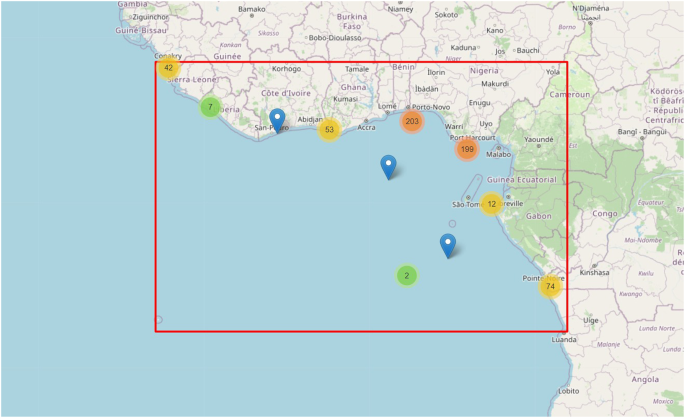Expand the orange cluster marker labeled 199
This screenshot has width=685, height=418.
click(467, 149)
